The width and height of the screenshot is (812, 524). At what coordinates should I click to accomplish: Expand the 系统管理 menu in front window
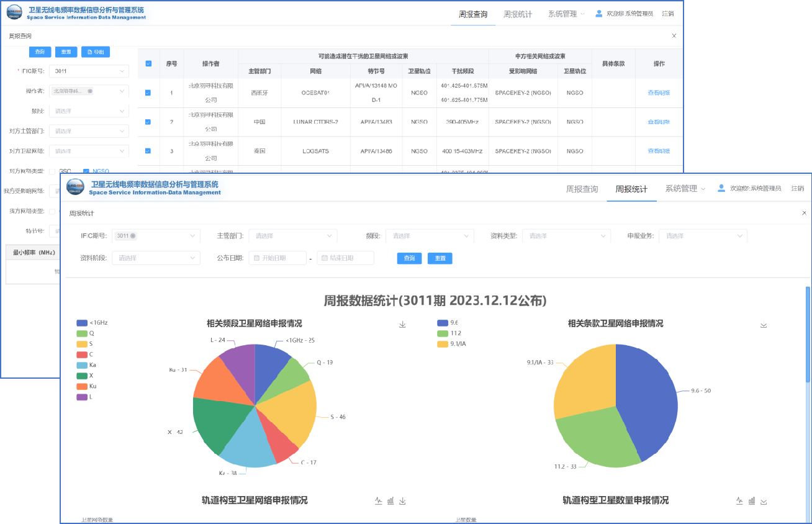click(685, 189)
